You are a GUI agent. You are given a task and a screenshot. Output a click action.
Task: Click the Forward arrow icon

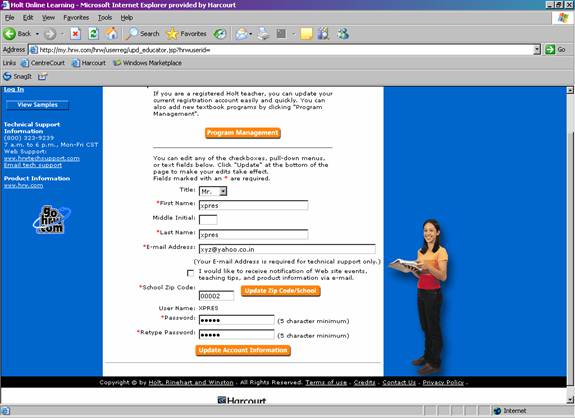point(50,34)
